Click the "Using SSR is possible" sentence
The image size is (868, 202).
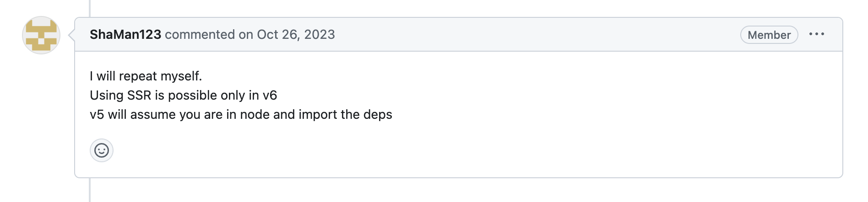point(183,95)
